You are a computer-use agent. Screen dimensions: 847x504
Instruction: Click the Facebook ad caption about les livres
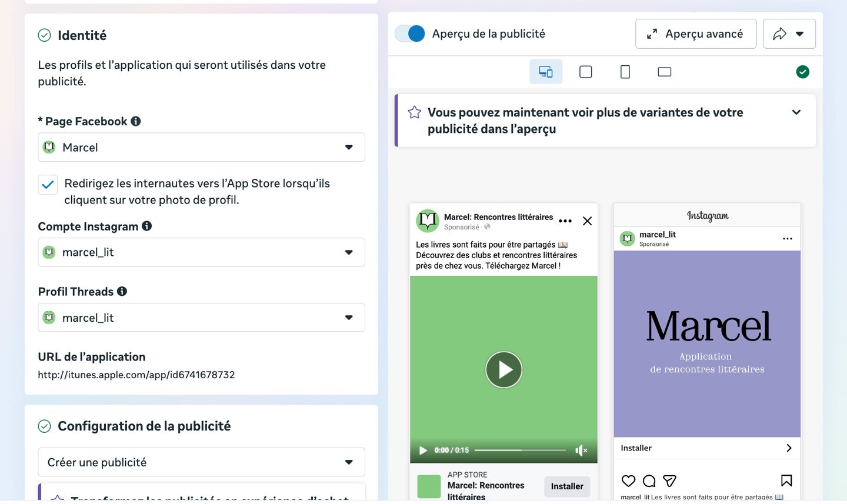[x=496, y=255]
